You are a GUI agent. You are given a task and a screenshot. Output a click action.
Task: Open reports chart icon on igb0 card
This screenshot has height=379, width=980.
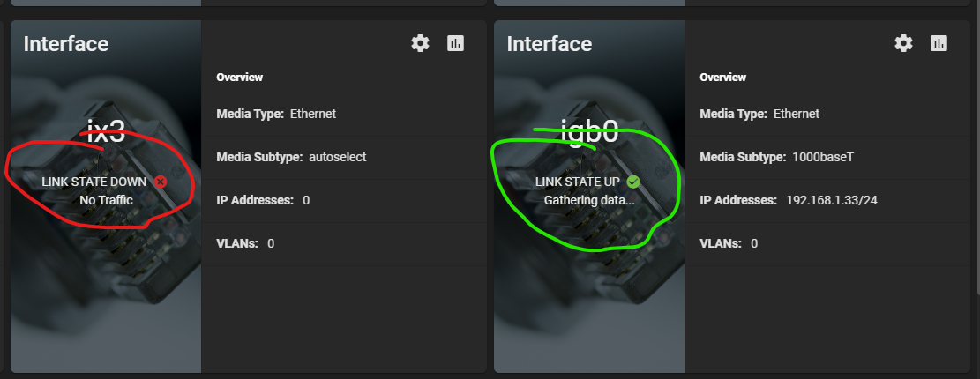pos(939,43)
